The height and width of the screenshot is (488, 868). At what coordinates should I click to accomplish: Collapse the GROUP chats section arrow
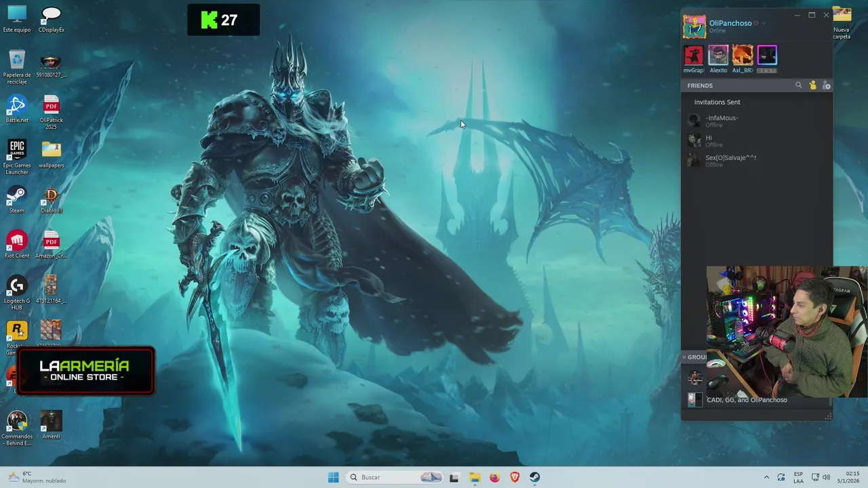(x=684, y=357)
